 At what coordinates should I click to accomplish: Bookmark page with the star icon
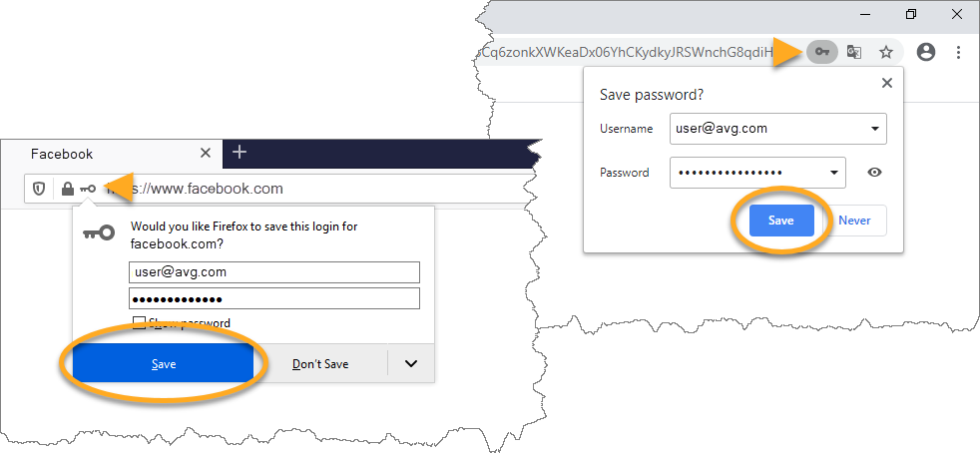point(885,52)
